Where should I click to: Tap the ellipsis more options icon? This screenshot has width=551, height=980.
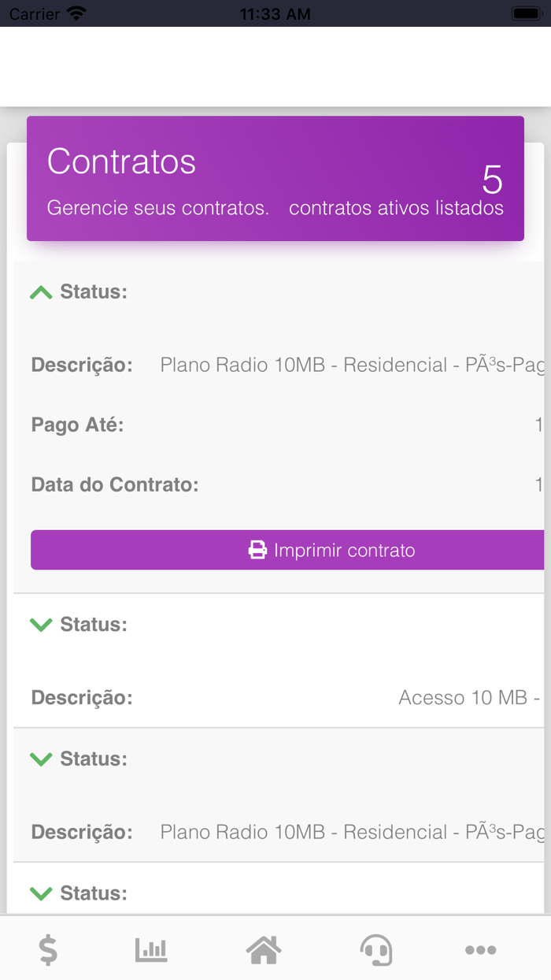[x=481, y=950]
